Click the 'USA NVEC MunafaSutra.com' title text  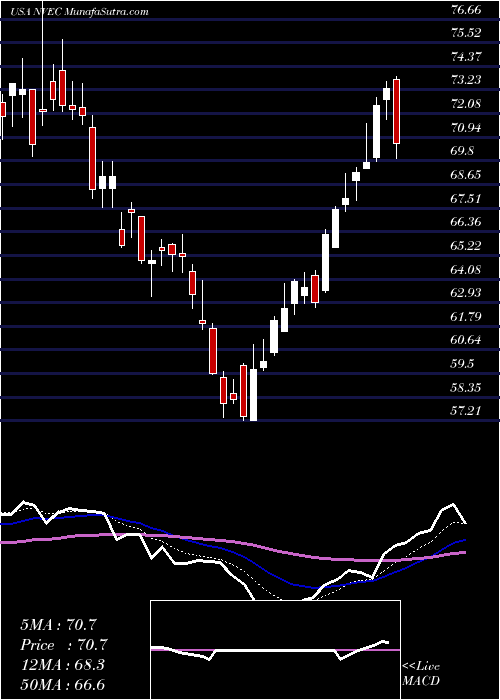coord(80,12)
